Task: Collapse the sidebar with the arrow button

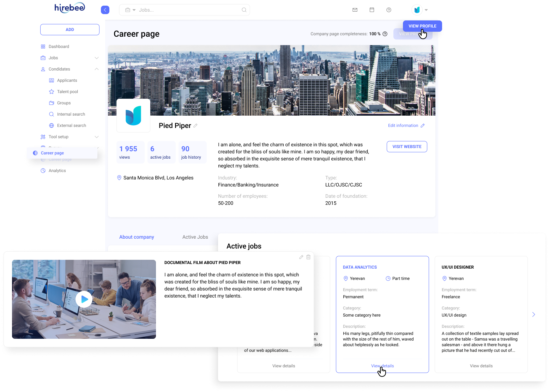Action: pyautogui.click(x=105, y=10)
